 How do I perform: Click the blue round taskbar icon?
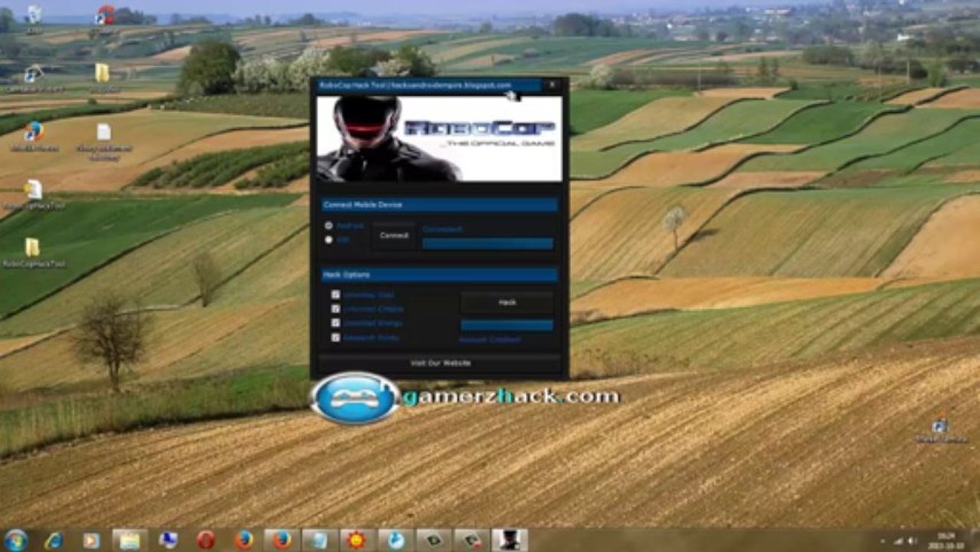[395, 540]
